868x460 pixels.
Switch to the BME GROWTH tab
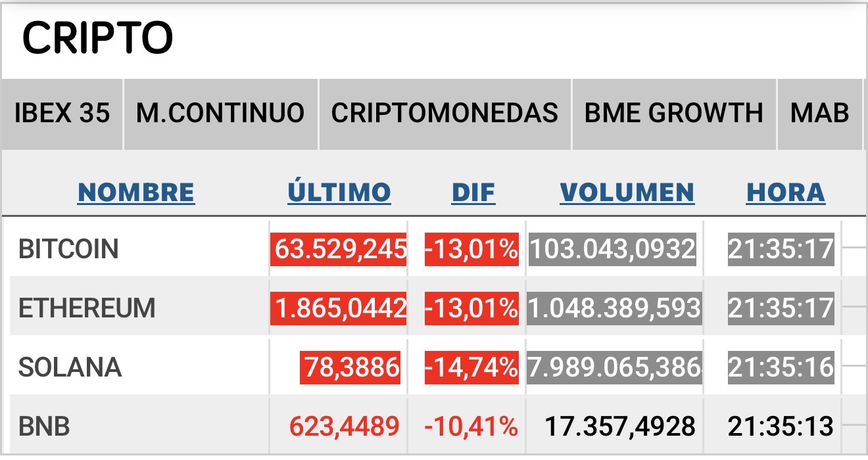click(x=673, y=114)
